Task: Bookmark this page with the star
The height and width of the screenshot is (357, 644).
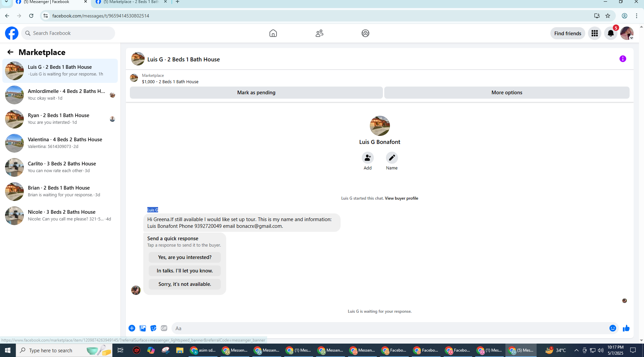Action: pyautogui.click(x=608, y=16)
